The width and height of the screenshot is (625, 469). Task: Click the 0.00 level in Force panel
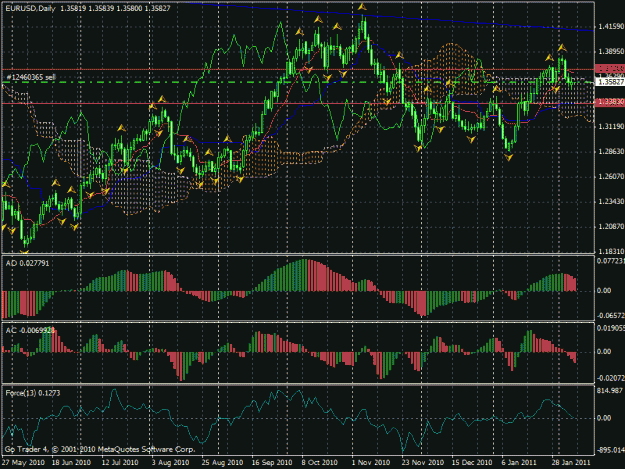click(604, 418)
